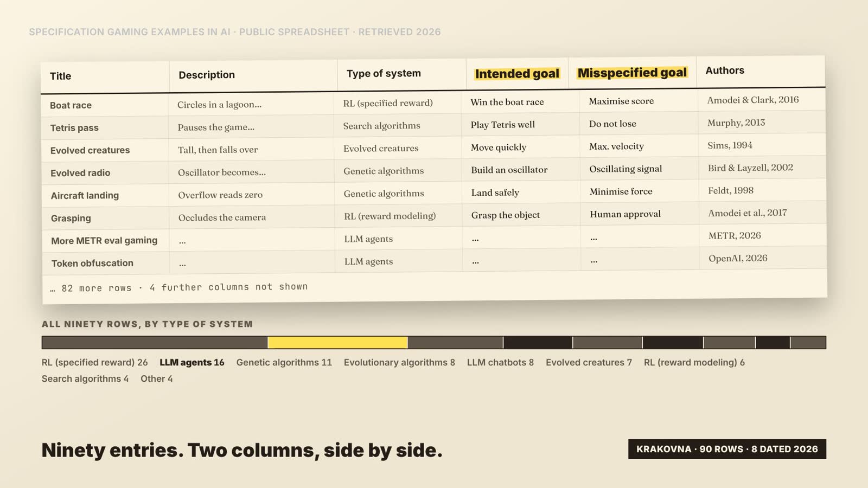The image size is (868, 488).
Task: Click the "Evolutionary algorithms 8" legend label
Action: (399, 362)
